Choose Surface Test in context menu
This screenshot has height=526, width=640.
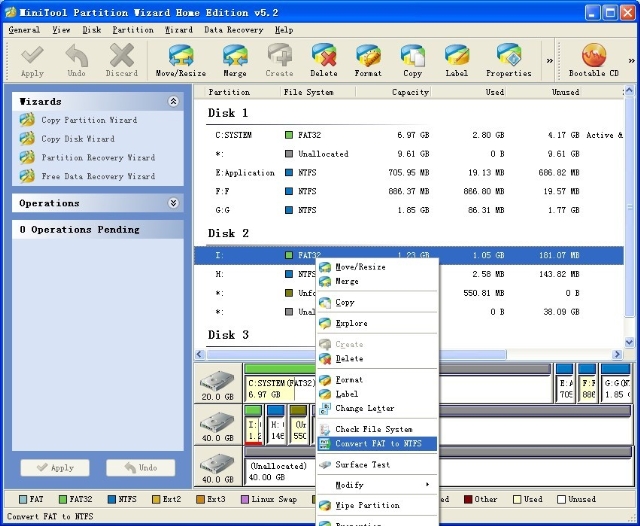coord(377,464)
